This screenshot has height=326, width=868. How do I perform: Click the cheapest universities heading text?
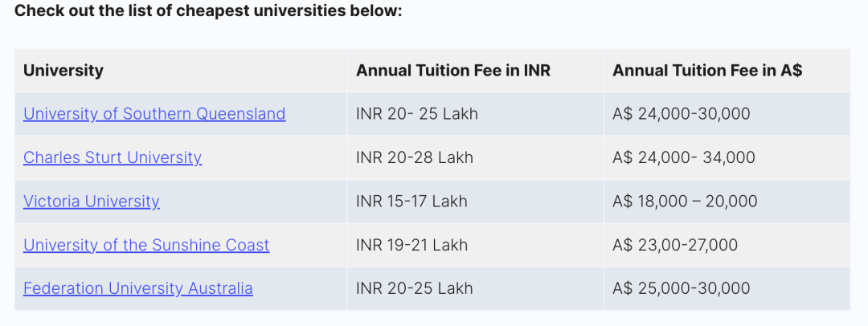pyautogui.click(x=208, y=11)
